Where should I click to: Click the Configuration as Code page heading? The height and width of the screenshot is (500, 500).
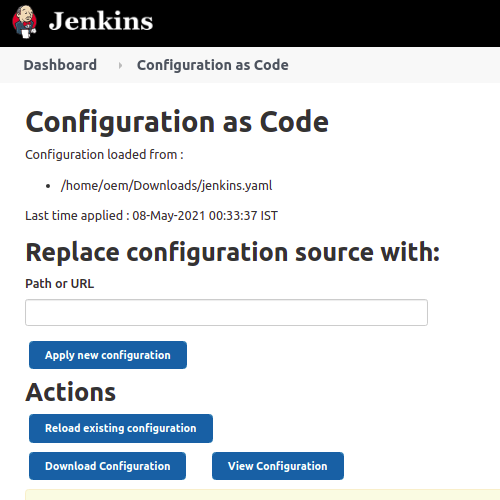click(177, 122)
